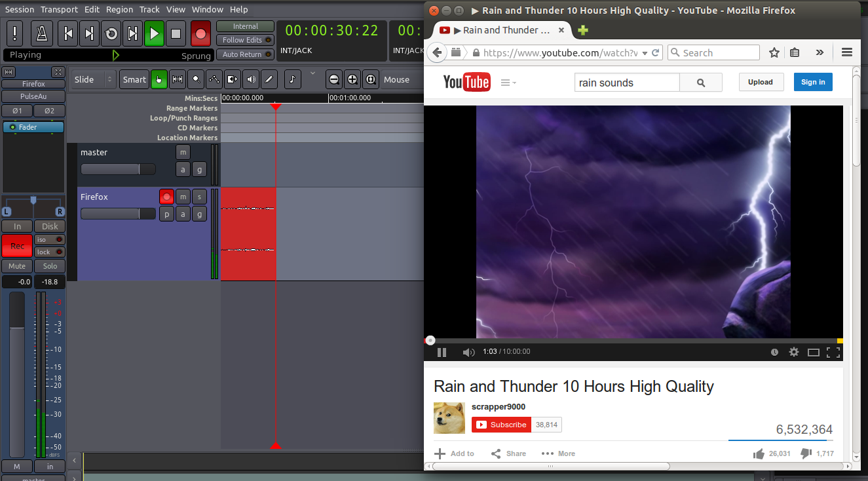Toggle the iso solo-isolate button
868x481 pixels.
(x=50, y=240)
